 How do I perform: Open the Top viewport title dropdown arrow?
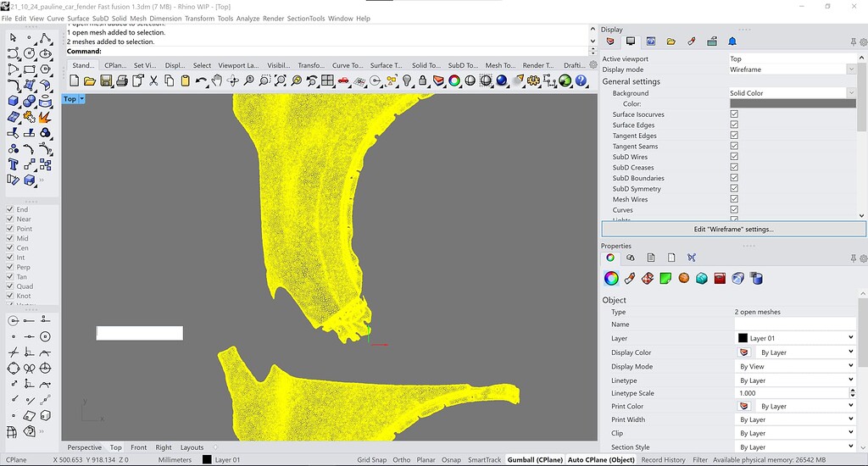[x=82, y=99]
